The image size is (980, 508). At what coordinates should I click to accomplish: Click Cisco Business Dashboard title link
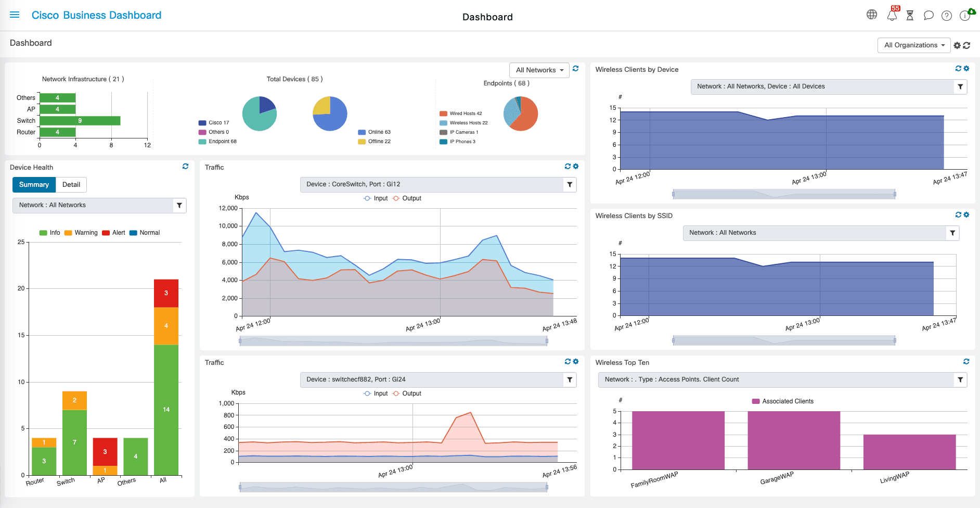point(97,15)
